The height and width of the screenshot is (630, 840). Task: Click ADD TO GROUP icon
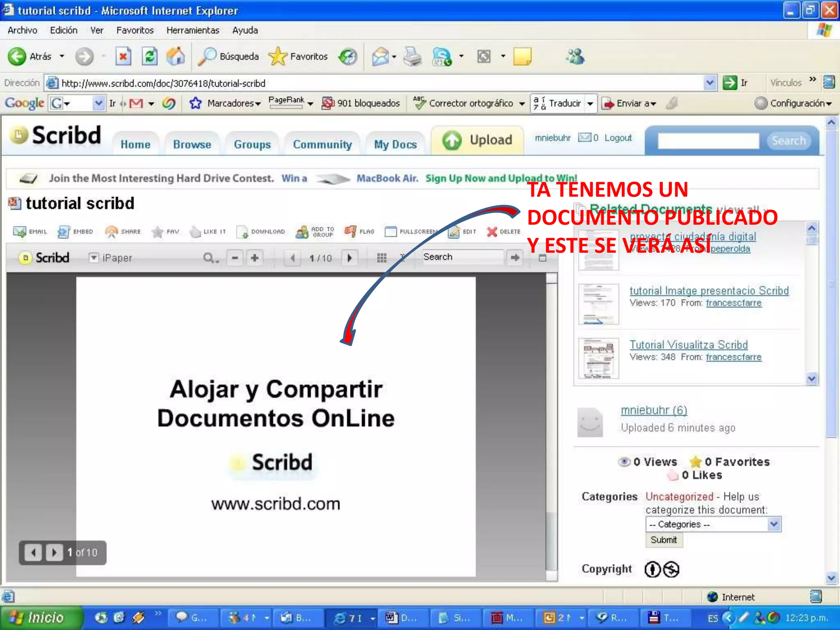pyautogui.click(x=315, y=232)
